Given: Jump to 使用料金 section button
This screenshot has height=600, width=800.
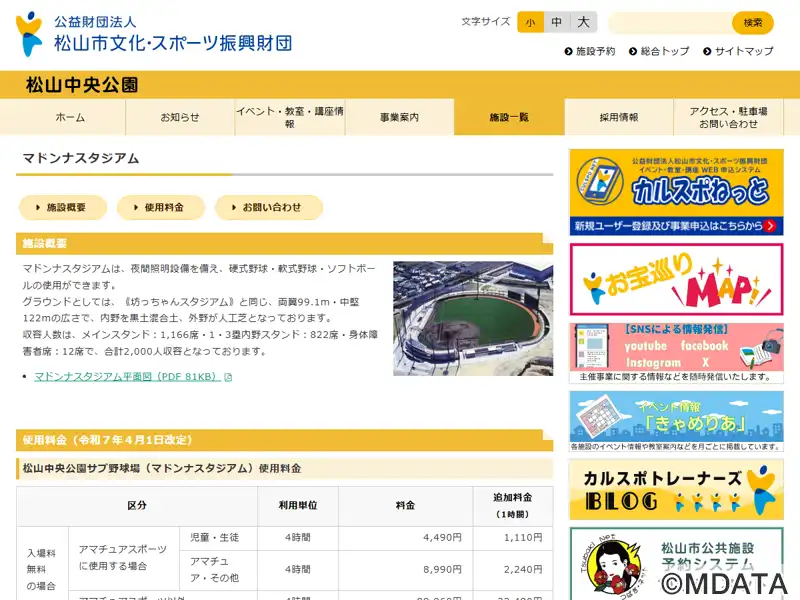Looking at the screenshot, I should (161, 207).
